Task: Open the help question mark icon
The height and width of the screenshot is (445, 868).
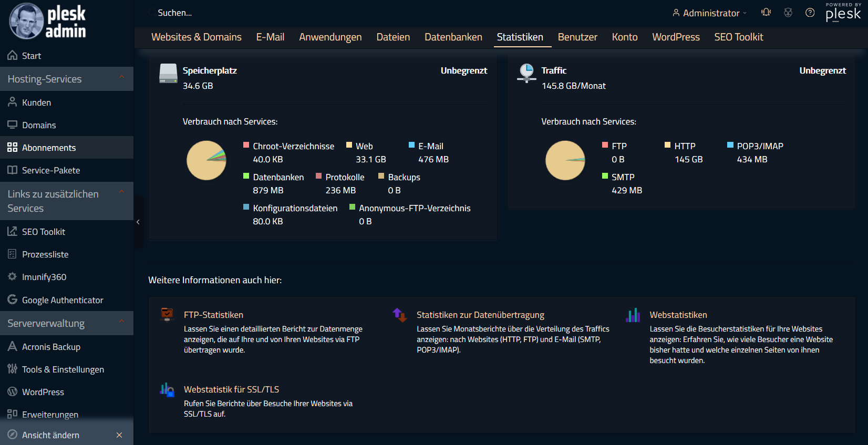Action: click(810, 13)
